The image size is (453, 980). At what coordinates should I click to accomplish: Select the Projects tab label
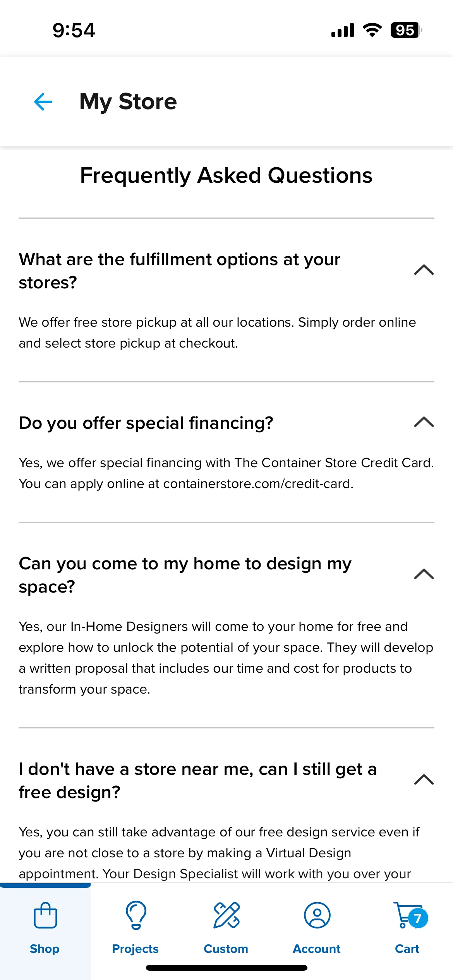135,949
